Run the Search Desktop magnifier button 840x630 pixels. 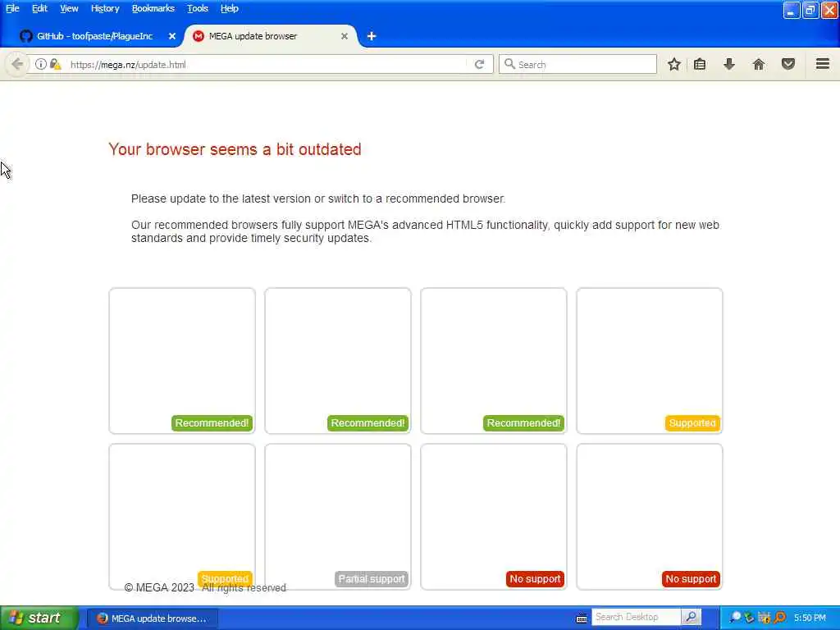coord(691,617)
